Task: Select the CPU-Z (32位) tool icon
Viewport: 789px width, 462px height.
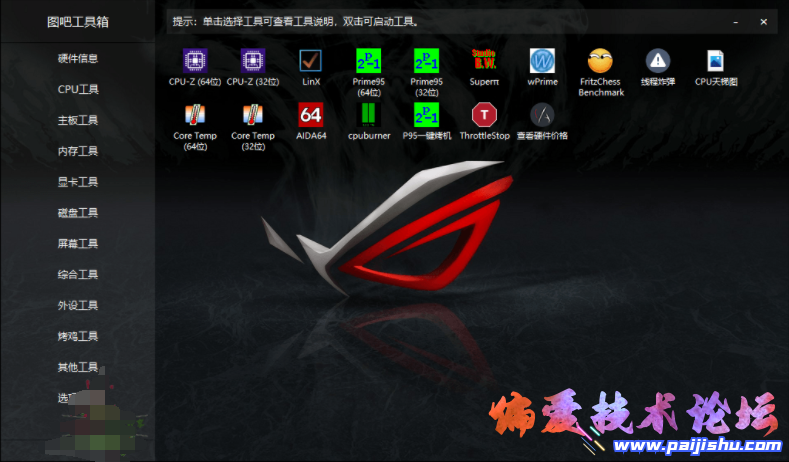Action: [252, 61]
